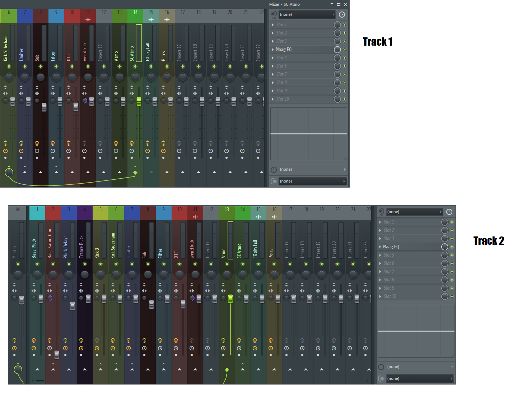Select the SC Atmo channel in Track 2 mixer
Viewport: 532px width, 419px height.
pos(239,250)
